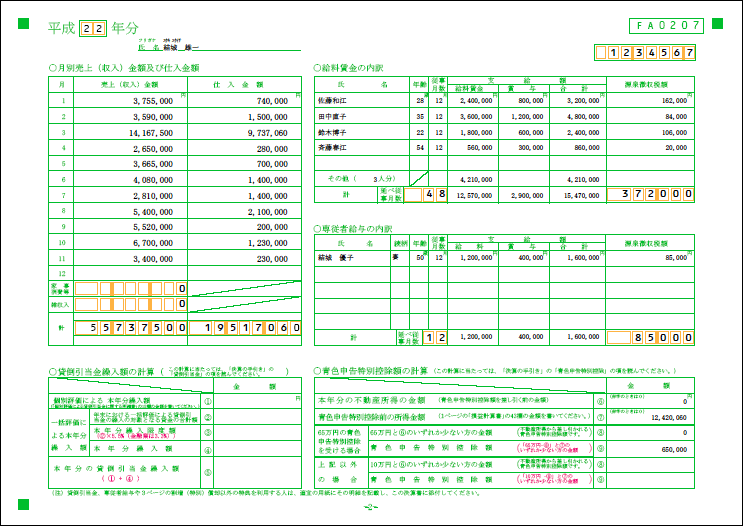Select month 6 sales amount 4,080,000
Image resolution: width=743 pixels, height=526 pixels.
[x=153, y=180]
